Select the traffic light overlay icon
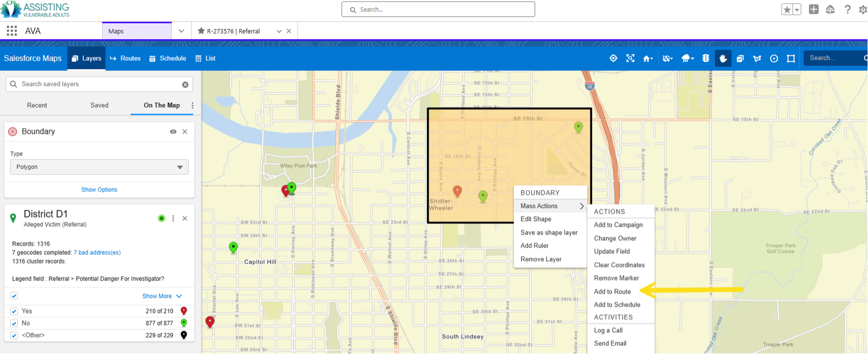The image size is (868, 354). click(706, 58)
